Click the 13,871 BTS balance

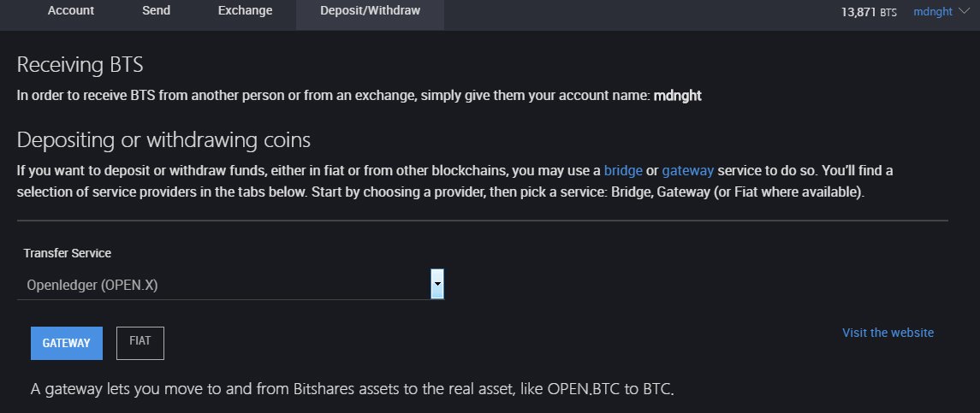click(870, 13)
